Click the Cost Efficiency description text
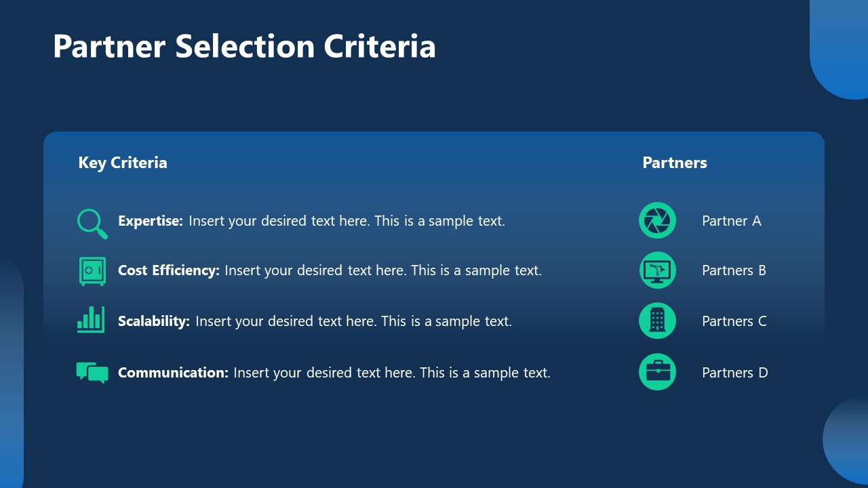This screenshot has height=488, width=868. point(330,270)
